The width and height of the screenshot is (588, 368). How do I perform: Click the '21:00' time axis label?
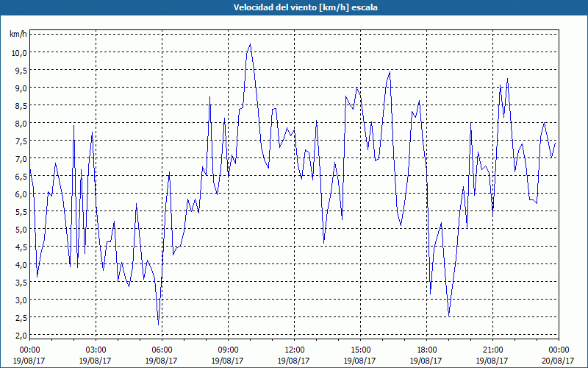[492, 350]
